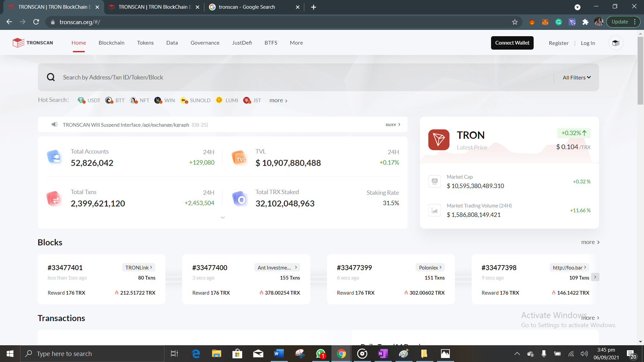Open the Chrome profile avatar
644x362 pixels.
click(599, 22)
